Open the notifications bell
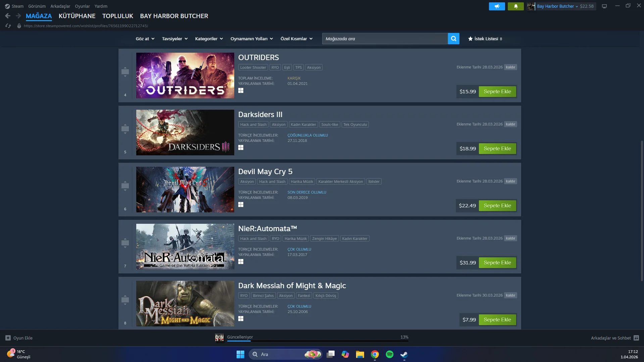Image resolution: width=644 pixels, height=362 pixels. point(516,6)
